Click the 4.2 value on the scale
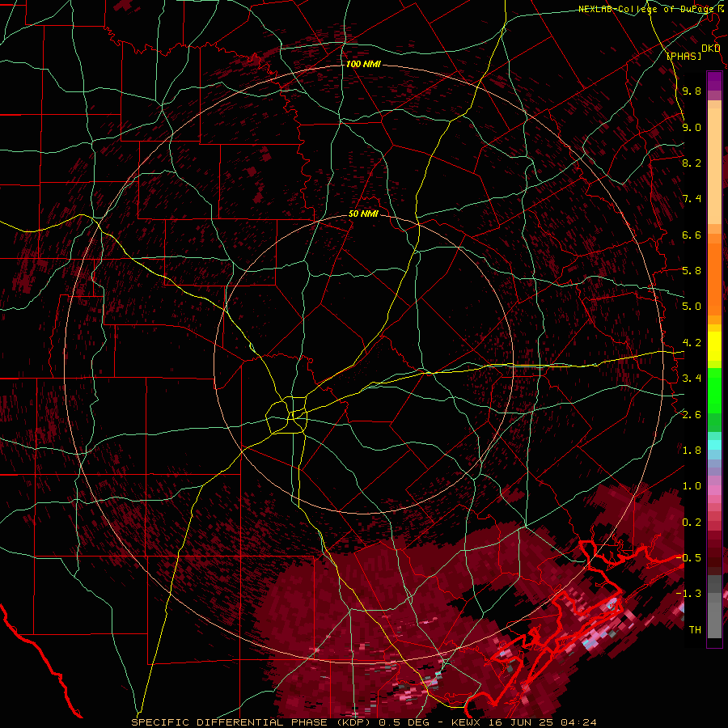The width and height of the screenshot is (728, 728). [x=692, y=343]
